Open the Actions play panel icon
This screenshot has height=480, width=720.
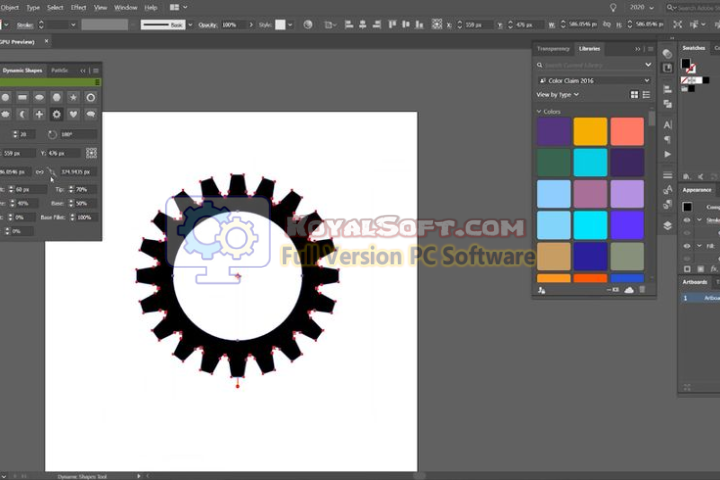668,154
